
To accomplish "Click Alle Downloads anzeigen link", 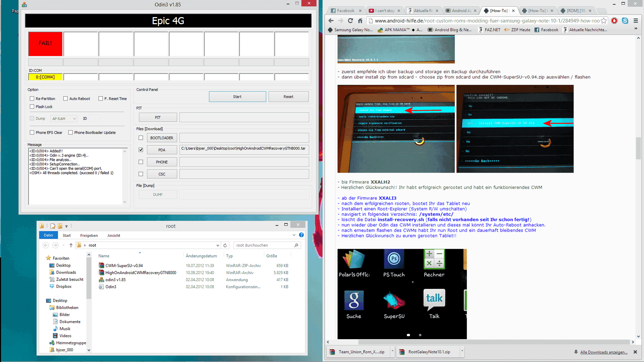I will click(x=604, y=352).
